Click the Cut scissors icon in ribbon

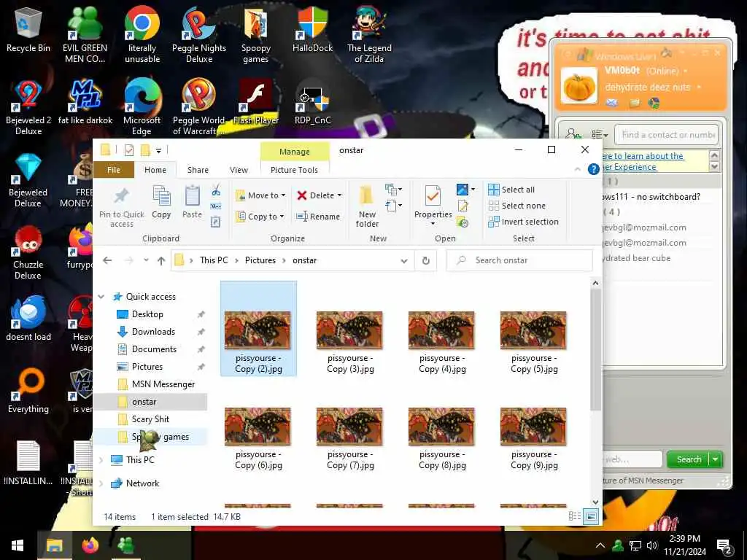coord(216,190)
